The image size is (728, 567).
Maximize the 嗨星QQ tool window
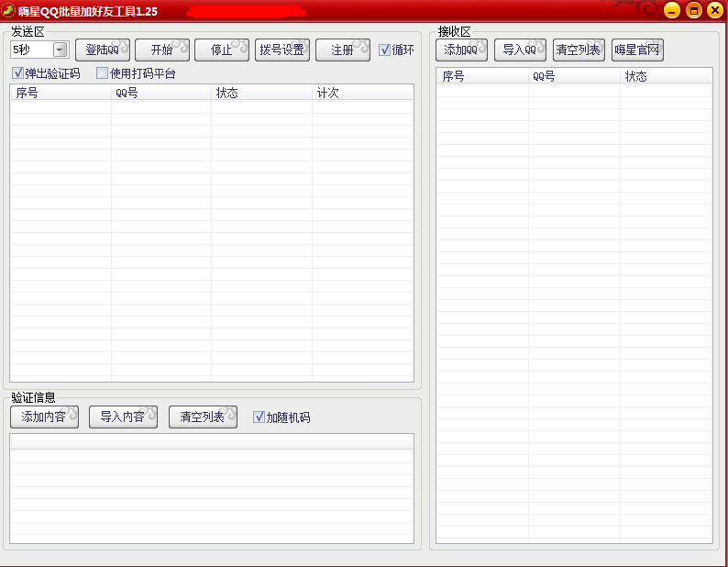694,10
